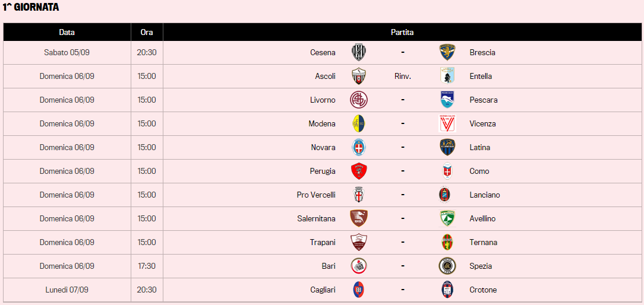Screen dimensions: 644x305
Task: Click the Brescia team crest
Action: (447, 52)
